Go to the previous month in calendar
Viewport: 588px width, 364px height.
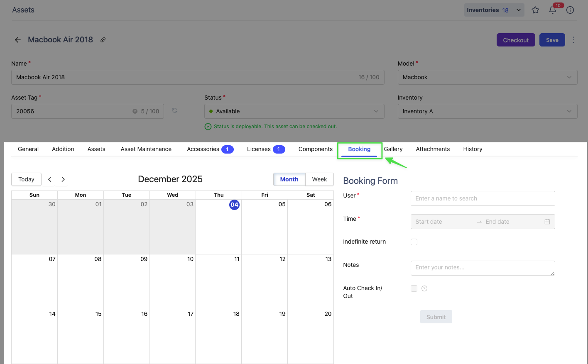pyautogui.click(x=50, y=179)
